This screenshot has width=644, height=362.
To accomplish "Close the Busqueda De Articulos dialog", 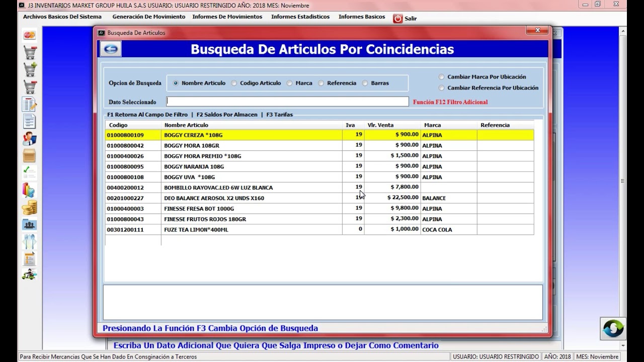I will coord(537,31).
